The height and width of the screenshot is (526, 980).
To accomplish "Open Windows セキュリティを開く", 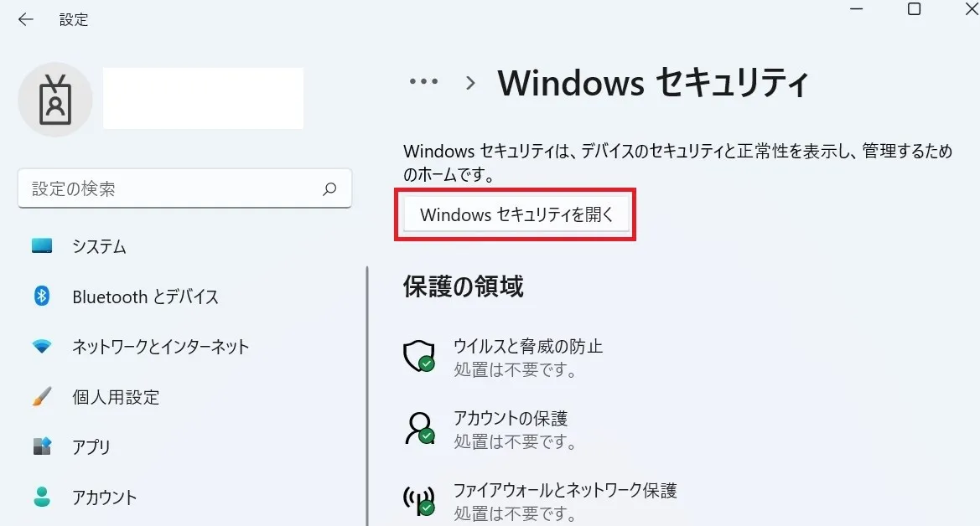I will pos(514,214).
